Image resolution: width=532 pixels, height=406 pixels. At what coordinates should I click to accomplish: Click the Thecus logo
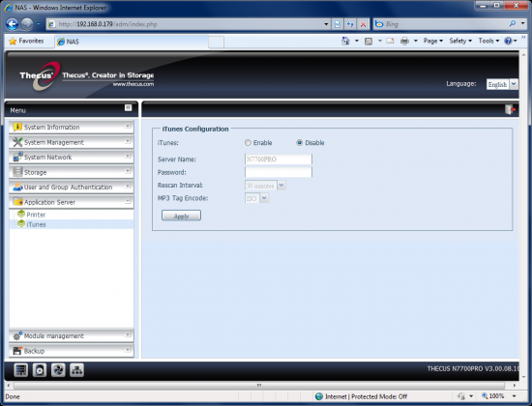(40, 75)
